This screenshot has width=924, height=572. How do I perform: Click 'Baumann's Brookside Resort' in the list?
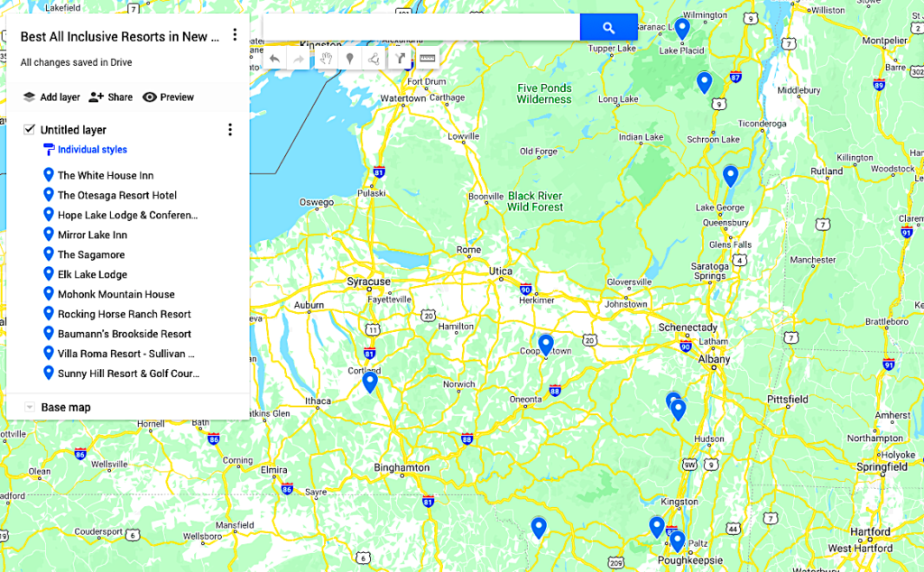[x=125, y=334]
